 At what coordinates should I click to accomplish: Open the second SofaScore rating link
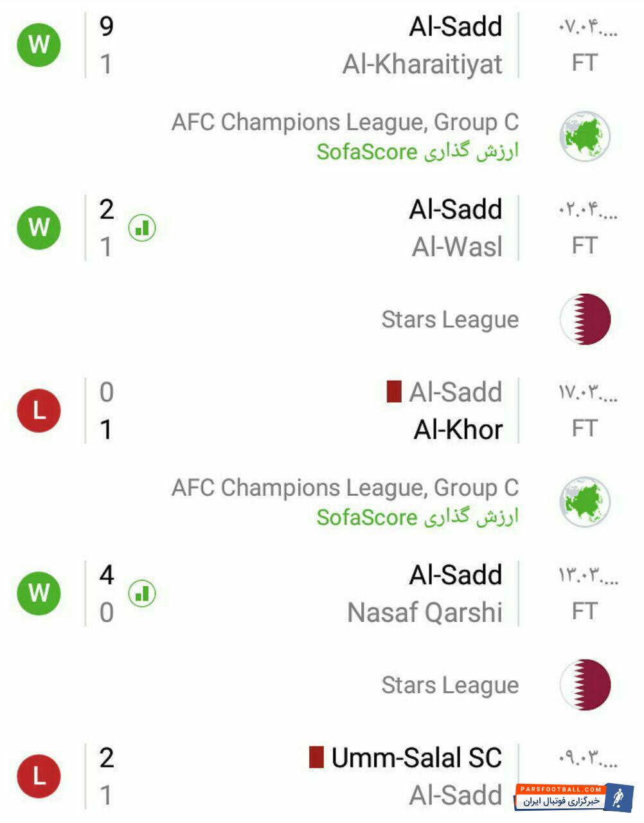417,517
